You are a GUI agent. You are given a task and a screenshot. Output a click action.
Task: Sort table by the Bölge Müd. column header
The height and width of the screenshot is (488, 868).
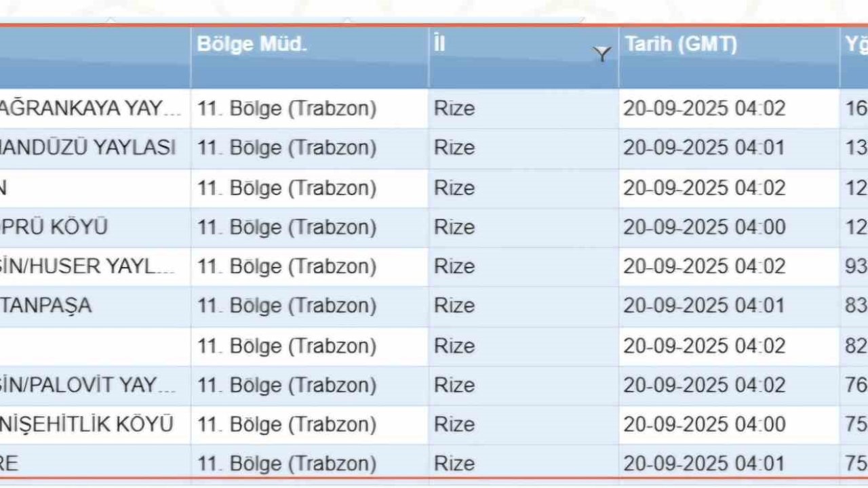pyautogui.click(x=252, y=44)
